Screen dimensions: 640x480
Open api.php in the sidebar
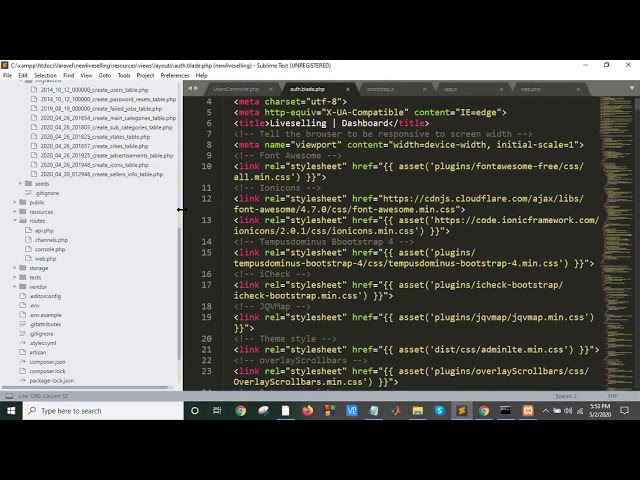point(44,231)
